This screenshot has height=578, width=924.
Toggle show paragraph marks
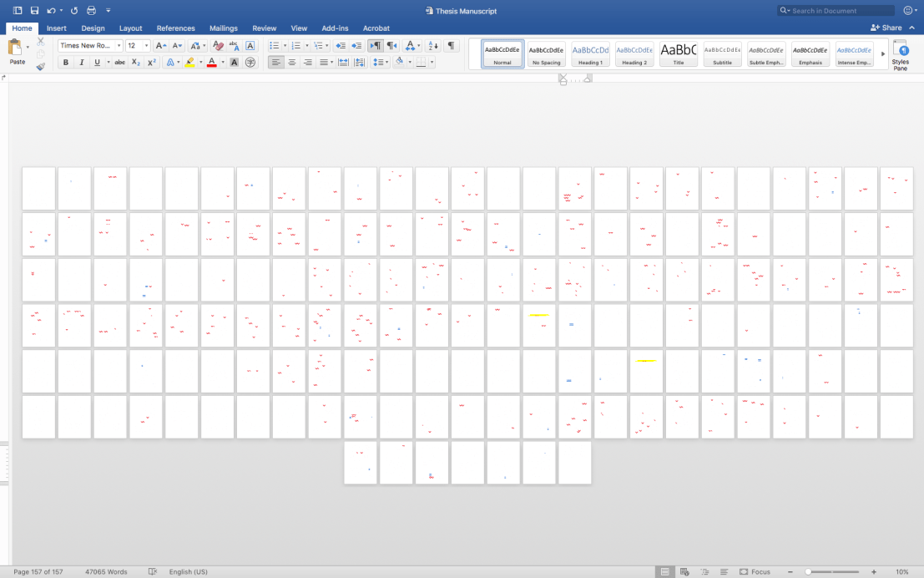(x=451, y=46)
